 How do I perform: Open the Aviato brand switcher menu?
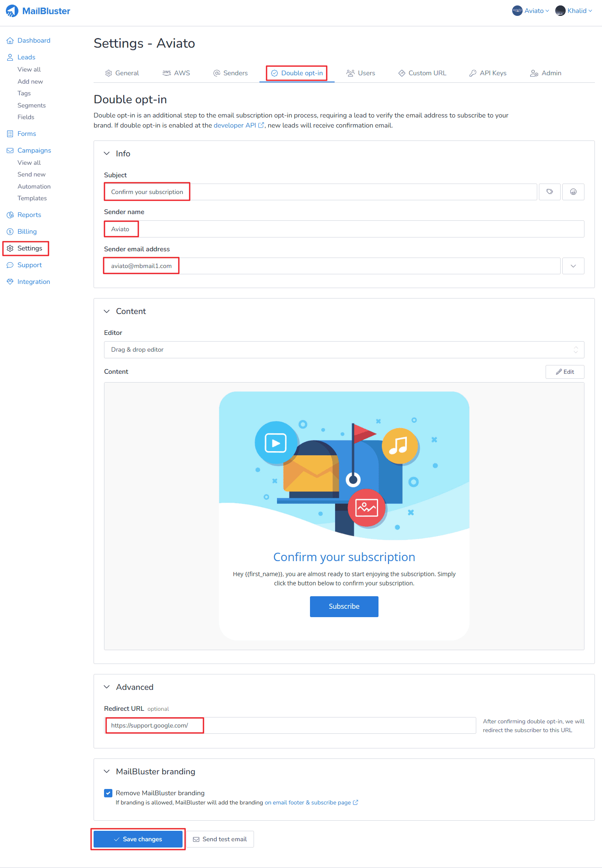pos(531,11)
